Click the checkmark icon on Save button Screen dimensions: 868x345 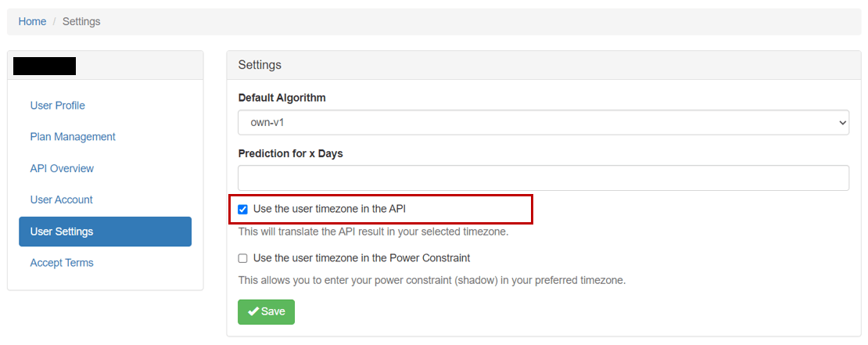tap(253, 312)
